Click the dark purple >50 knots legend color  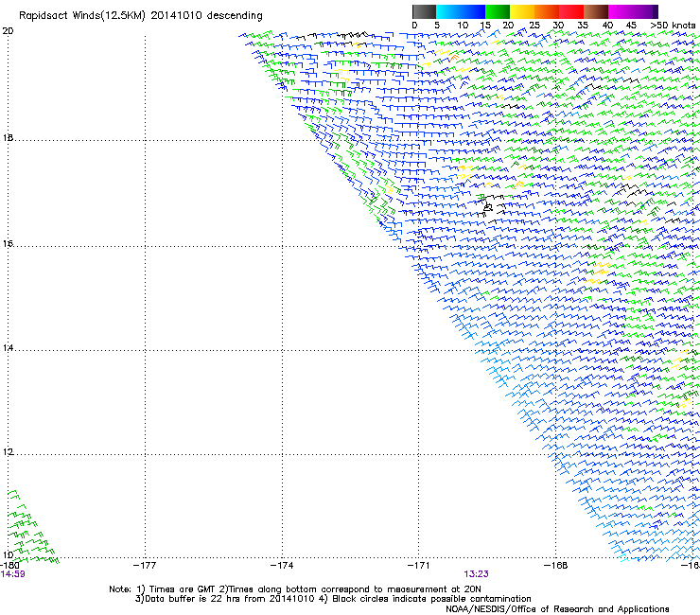click(x=656, y=11)
